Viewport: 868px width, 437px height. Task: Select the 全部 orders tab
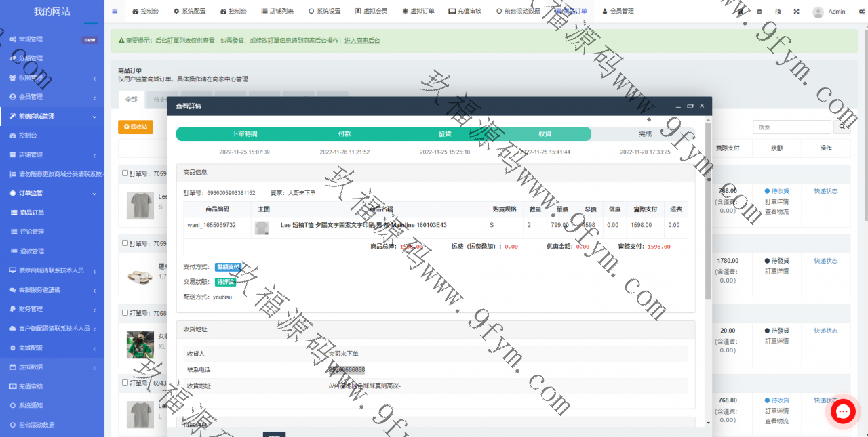131,100
